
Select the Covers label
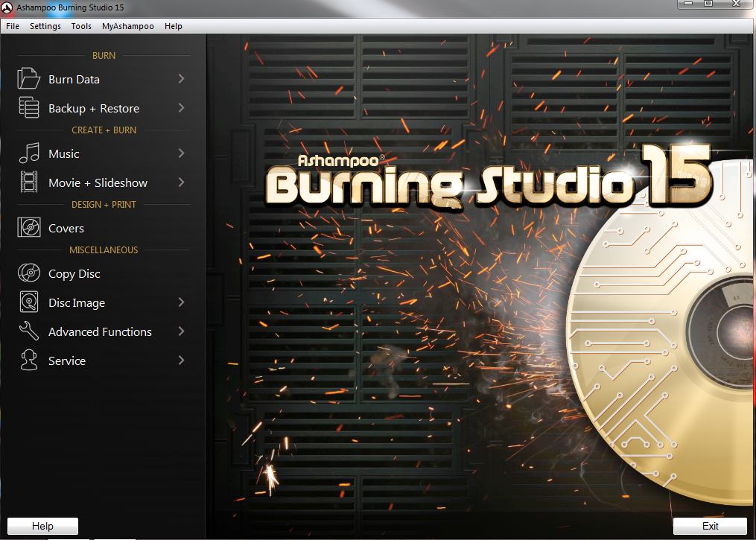[x=66, y=228]
